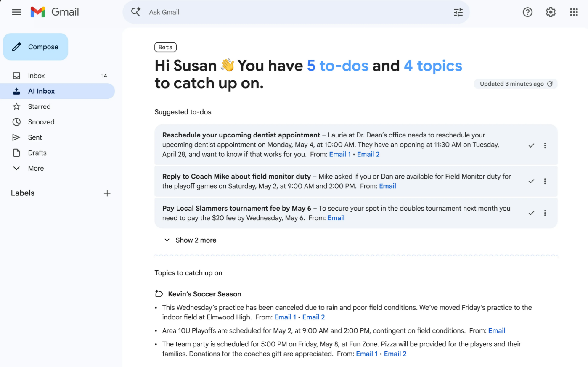This screenshot has width=588, height=367.
Task: Mark Coach Mike reply to-do as done
Action: pos(531,181)
